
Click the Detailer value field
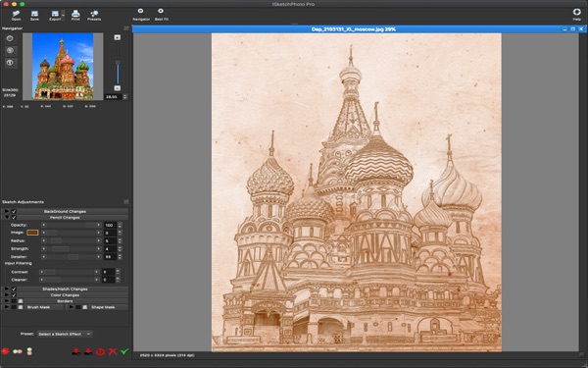(110, 257)
